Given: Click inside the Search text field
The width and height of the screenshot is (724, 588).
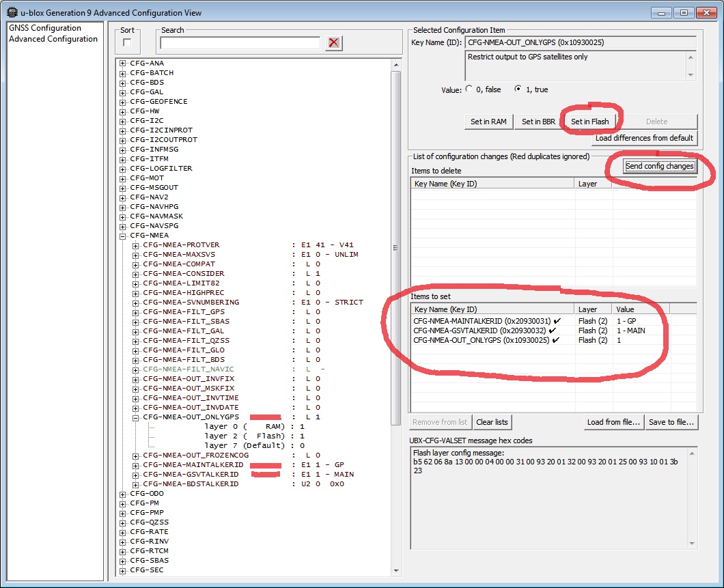Looking at the screenshot, I should [x=240, y=43].
